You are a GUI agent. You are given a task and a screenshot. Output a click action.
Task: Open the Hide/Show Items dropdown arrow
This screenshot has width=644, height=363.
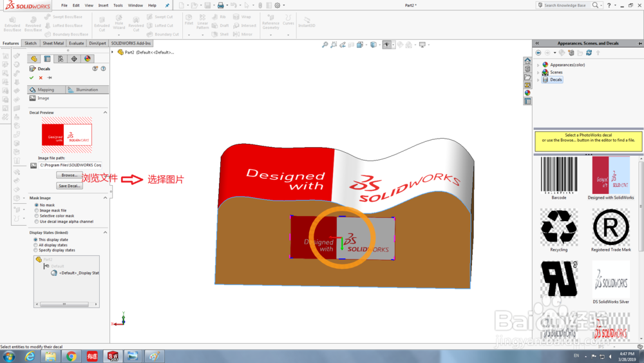pyautogui.click(x=393, y=44)
